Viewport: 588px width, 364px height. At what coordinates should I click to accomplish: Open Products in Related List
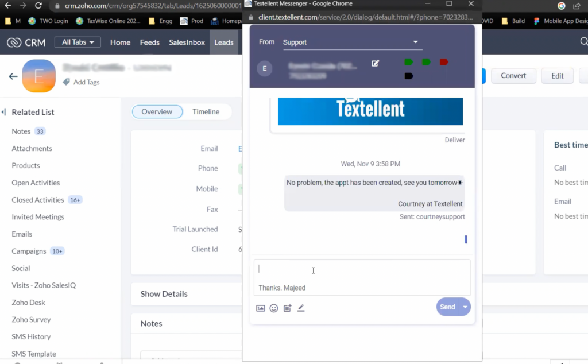(x=25, y=166)
